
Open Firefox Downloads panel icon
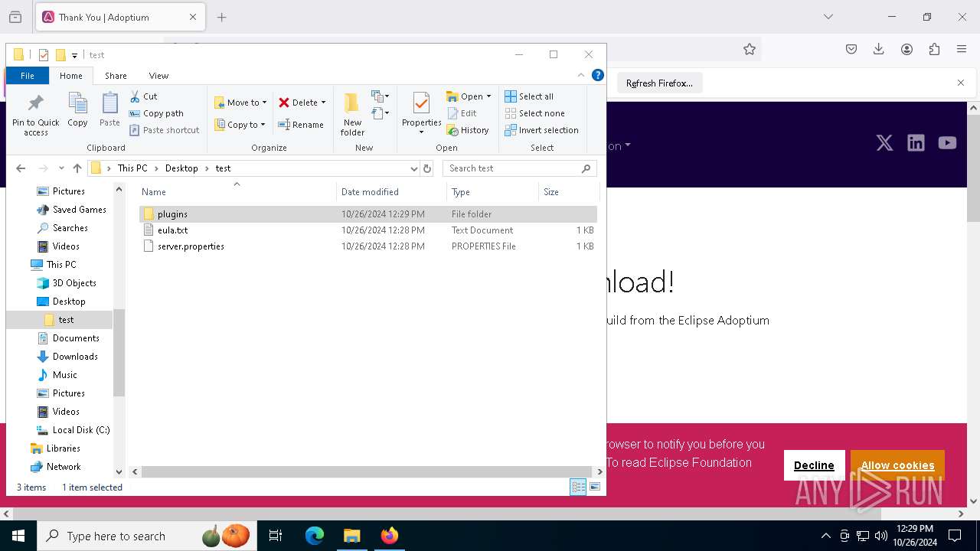click(879, 49)
